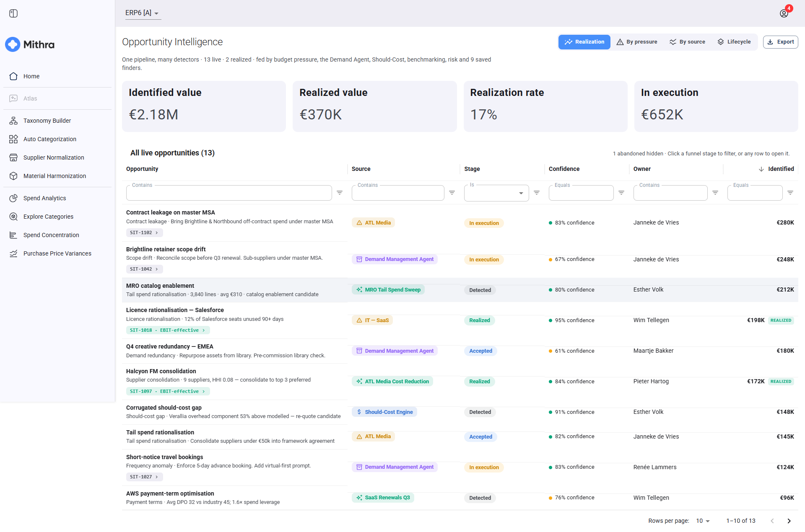Open filter options icon for Confidence column
Viewport: 805px width, 532px height.
click(621, 193)
